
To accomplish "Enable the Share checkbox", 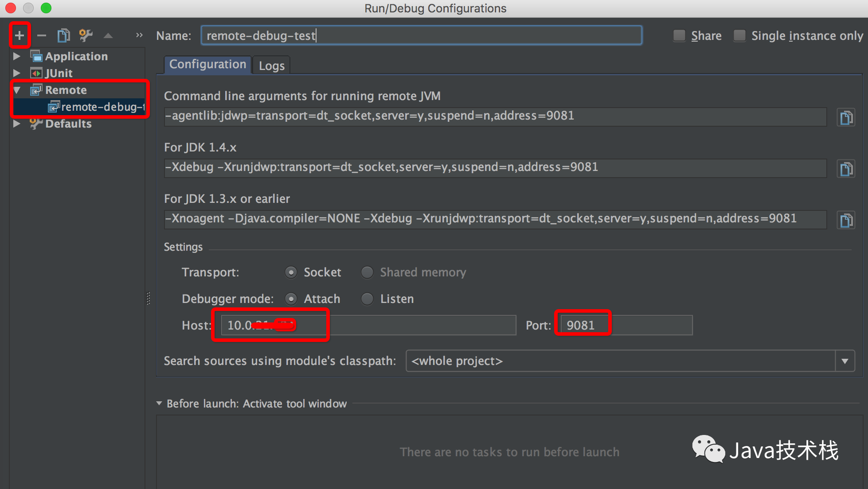I will (679, 35).
